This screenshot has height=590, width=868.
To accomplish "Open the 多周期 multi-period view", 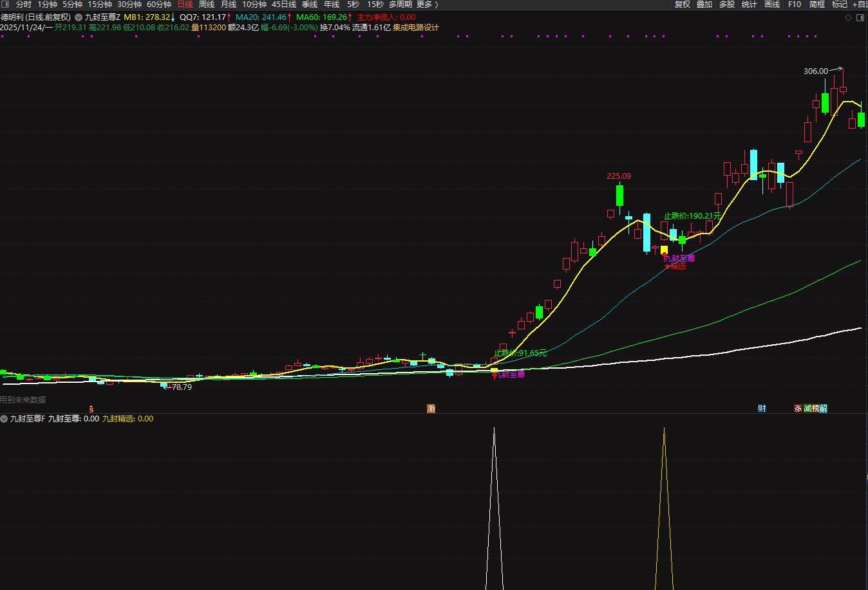I will pyautogui.click(x=400, y=5).
